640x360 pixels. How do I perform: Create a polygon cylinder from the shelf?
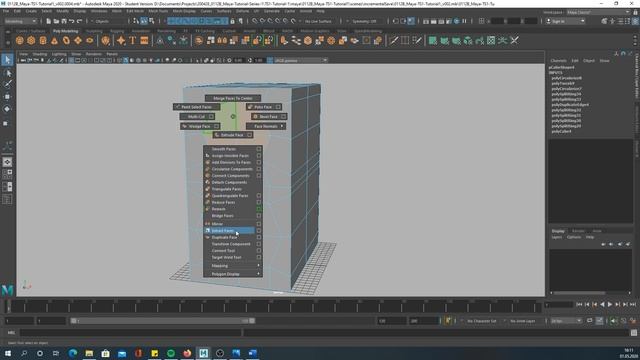tap(43, 40)
